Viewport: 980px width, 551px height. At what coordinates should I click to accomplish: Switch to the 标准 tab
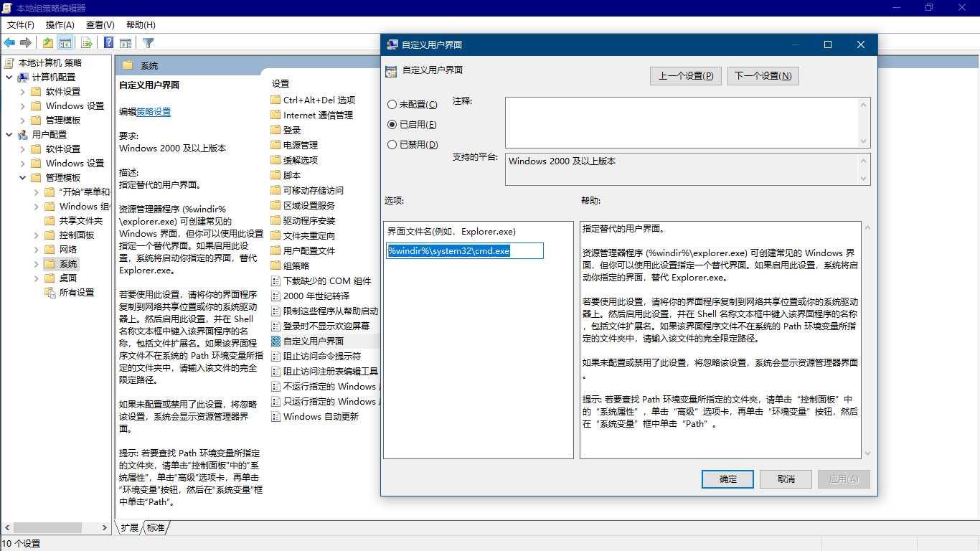coord(156,528)
